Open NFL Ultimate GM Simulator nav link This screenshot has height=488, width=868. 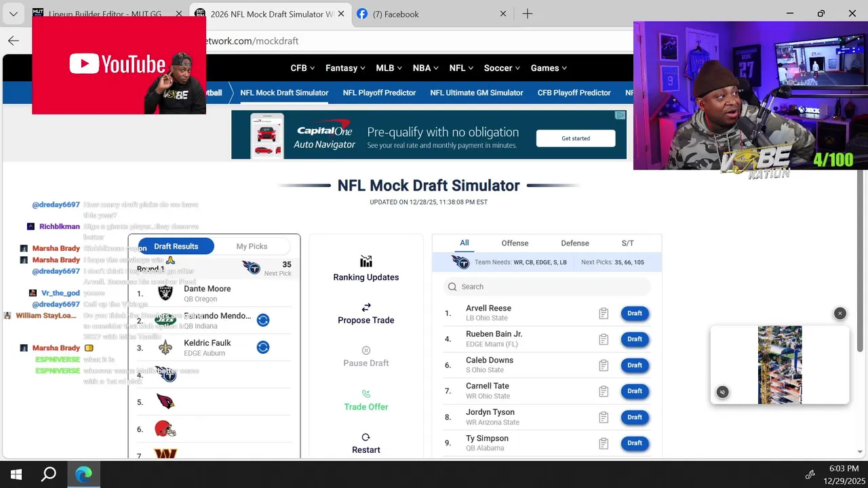tap(477, 93)
